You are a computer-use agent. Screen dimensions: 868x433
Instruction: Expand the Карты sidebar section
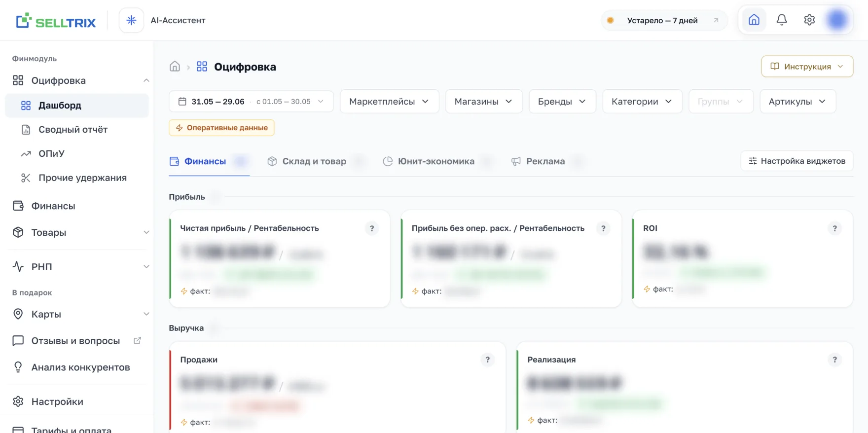click(146, 314)
